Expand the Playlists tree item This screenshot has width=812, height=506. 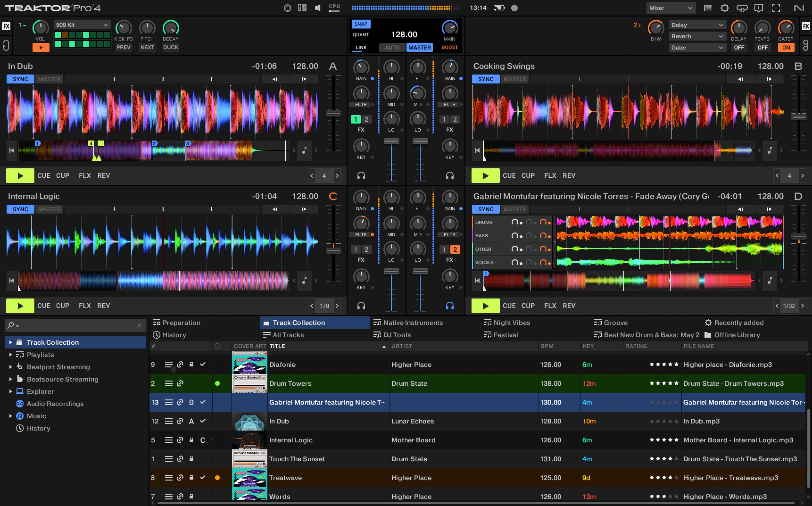click(10, 354)
